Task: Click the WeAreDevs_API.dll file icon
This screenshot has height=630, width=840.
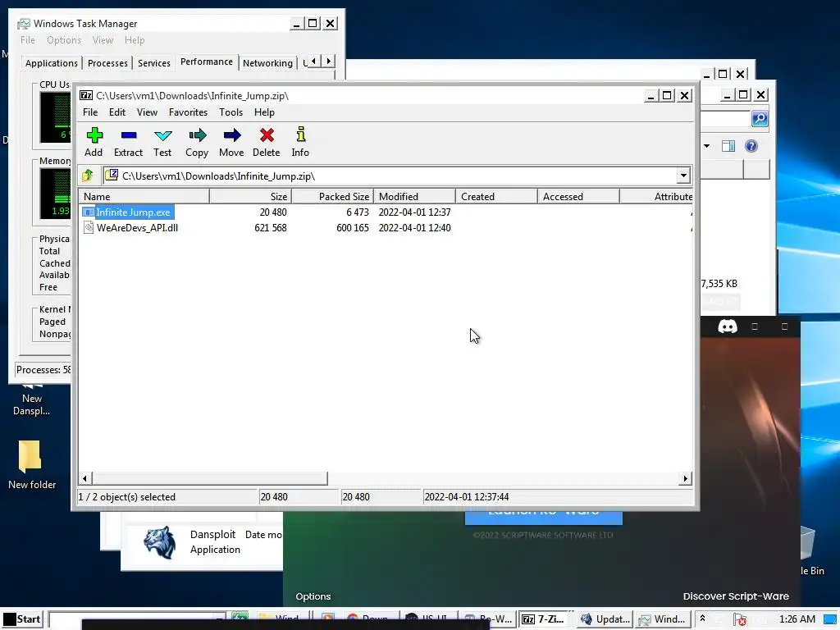Action: (x=89, y=228)
